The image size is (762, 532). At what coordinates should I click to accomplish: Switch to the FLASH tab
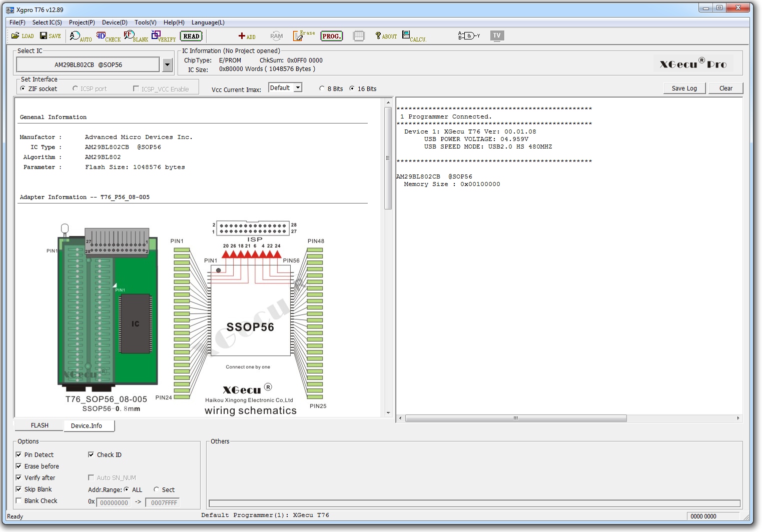pos(40,425)
